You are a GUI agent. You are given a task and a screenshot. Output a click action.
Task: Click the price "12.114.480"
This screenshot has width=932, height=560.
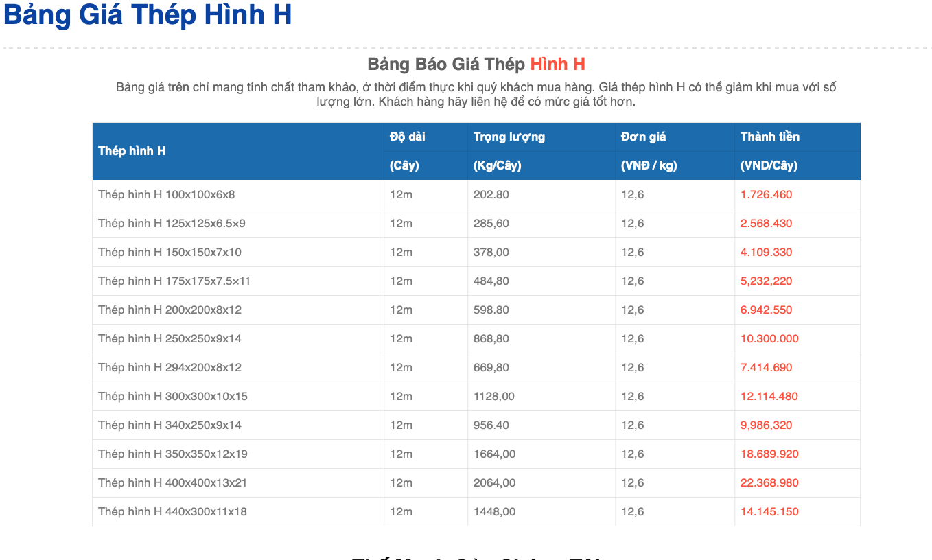pos(769,397)
